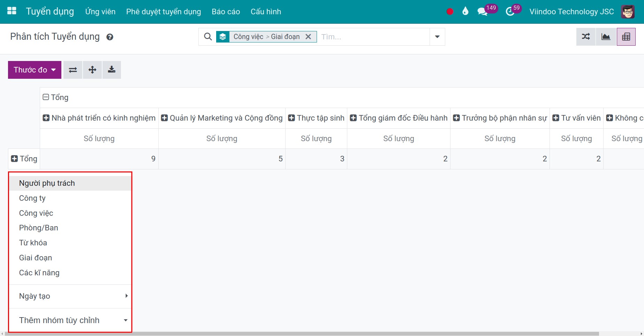Click the help question mark icon
This screenshot has height=336, width=644.
click(109, 37)
